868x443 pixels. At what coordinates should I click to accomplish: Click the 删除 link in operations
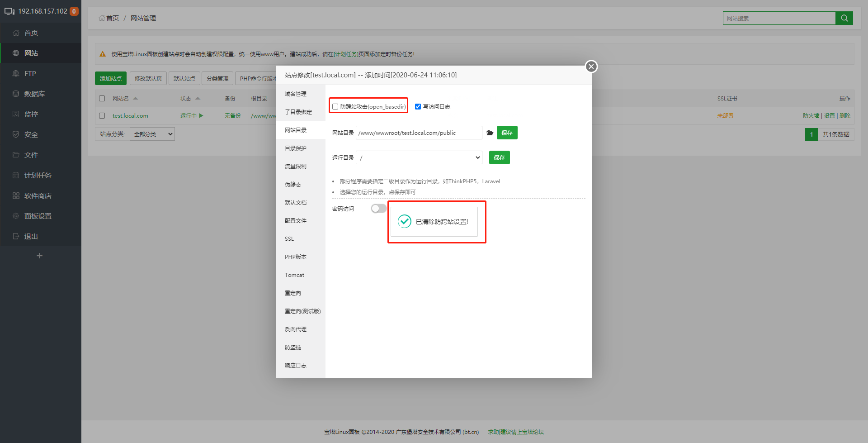[x=845, y=115]
